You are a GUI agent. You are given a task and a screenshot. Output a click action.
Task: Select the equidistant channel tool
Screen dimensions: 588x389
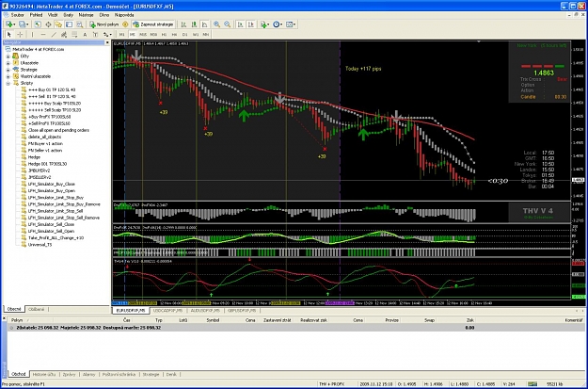click(x=64, y=35)
